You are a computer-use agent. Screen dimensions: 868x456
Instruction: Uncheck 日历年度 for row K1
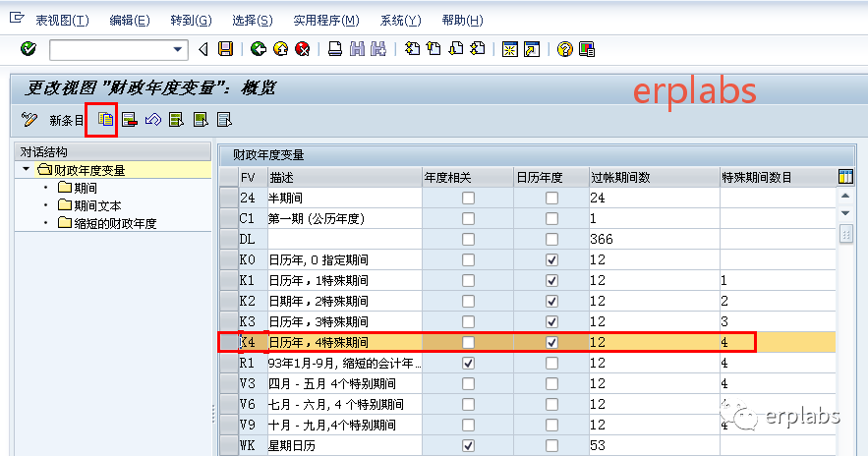(551, 280)
